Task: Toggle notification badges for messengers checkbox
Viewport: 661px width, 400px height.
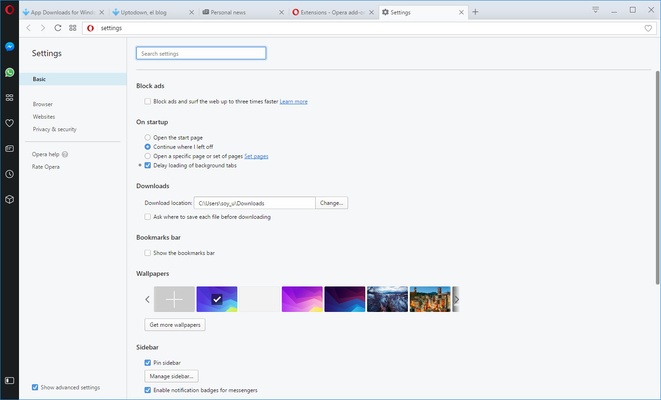Action: click(148, 390)
